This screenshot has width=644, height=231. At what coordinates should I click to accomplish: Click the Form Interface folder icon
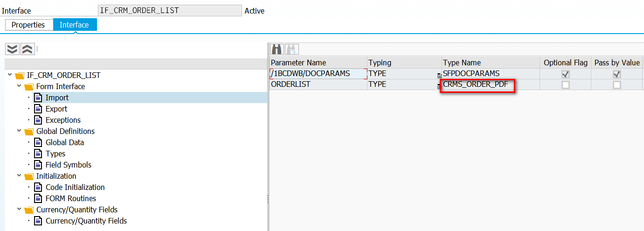point(28,86)
